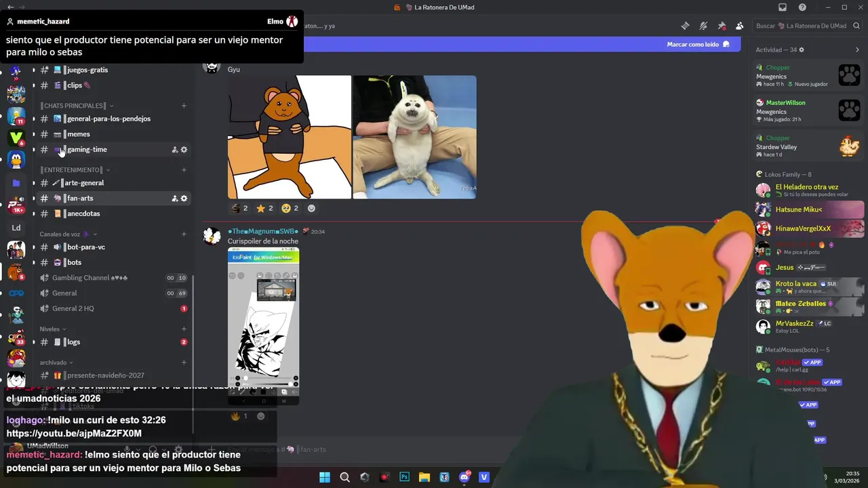The height and width of the screenshot is (488, 868).
Task: Add a voice channel with plus
Action: click(184, 234)
